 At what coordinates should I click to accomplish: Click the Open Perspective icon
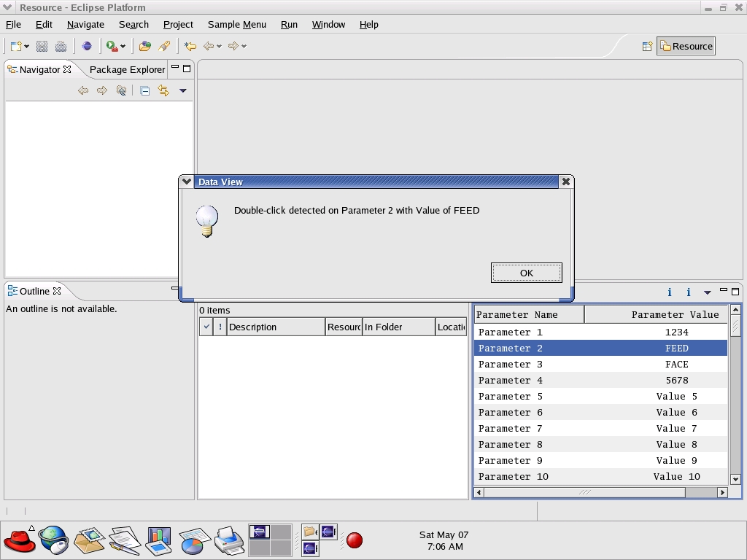pos(647,46)
